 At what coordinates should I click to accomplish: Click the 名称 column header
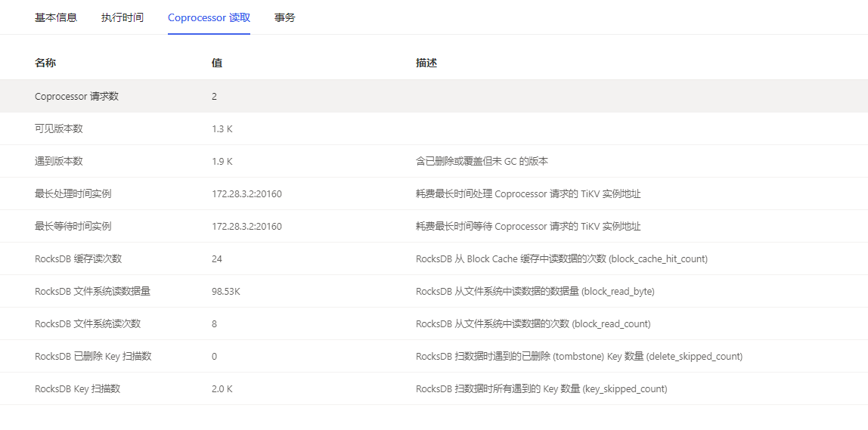pyautogui.click(x=45, y=63)
